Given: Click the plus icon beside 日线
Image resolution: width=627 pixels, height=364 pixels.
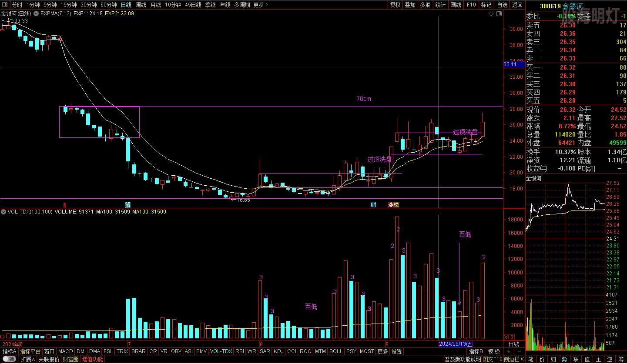Looking at the screenshot, I should click(508, 351).
